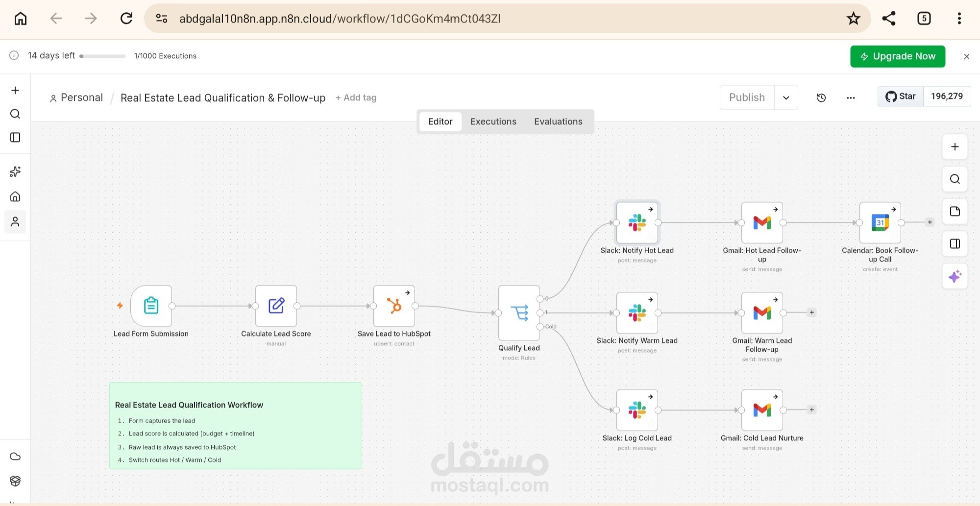Click Add tag next to workflow name
Image resolution: width=980 pixels, height=506 pixels.
point(356,97)
